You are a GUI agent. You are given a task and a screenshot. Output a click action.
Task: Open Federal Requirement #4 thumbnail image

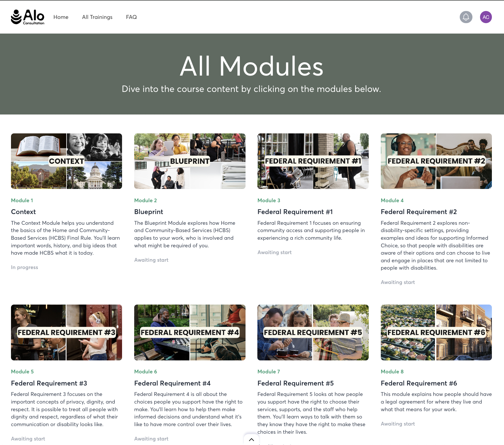click(190, 332)
